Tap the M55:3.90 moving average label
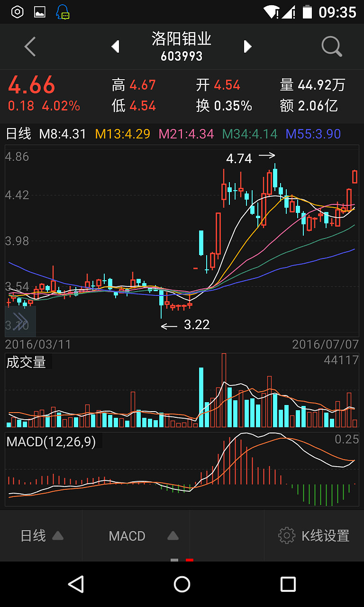This screenshot has height=607, width=364. tap(313, 134)
